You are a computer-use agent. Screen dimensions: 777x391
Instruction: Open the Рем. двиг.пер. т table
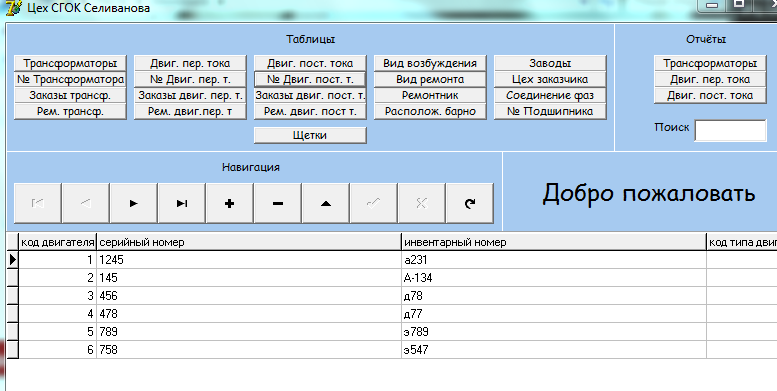(x=190, y=112)
